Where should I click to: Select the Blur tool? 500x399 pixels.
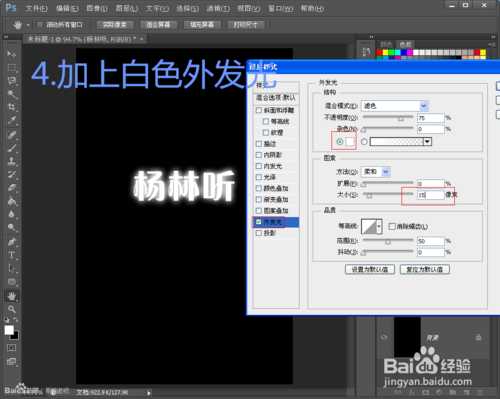12,214
